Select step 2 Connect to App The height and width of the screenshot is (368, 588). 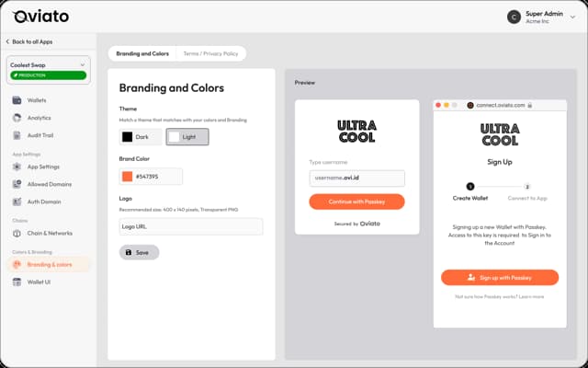527,187
